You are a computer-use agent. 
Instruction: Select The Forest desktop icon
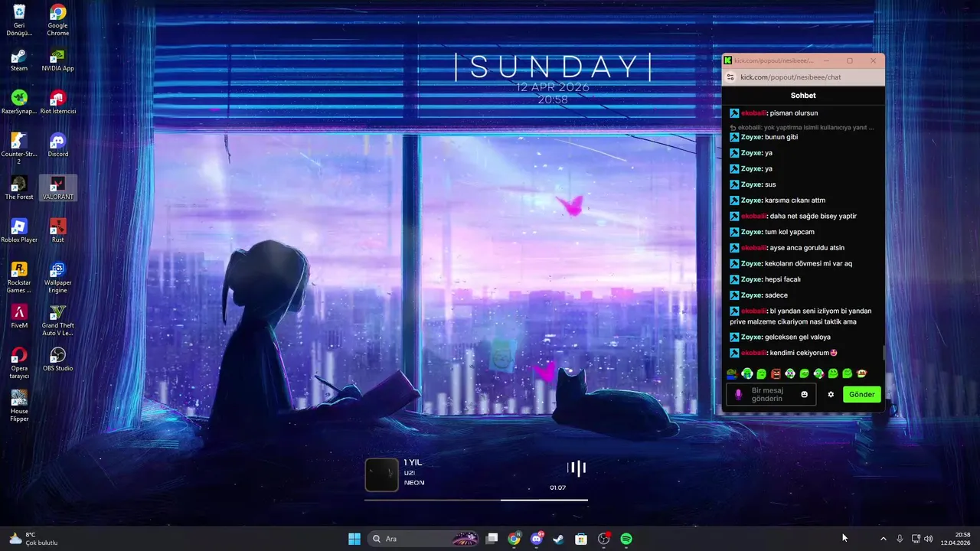[x=19, y=188]
